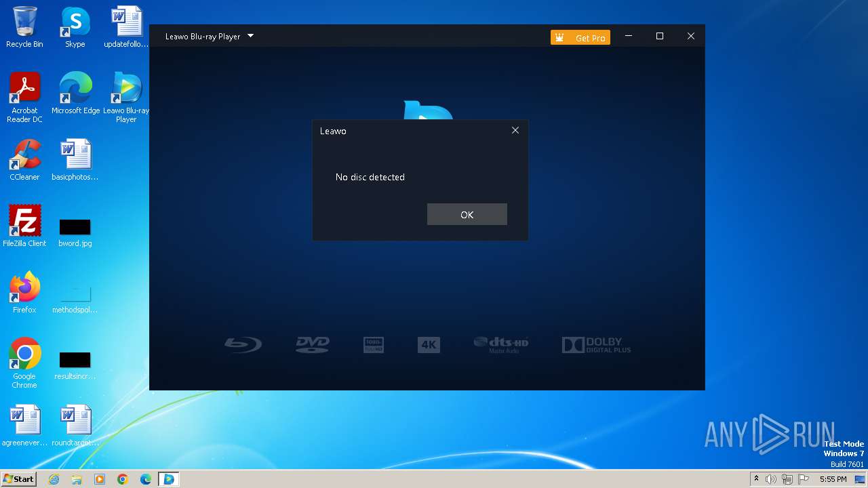Select the agreenever Word document
868x488 pixels.
coord(24,426)
